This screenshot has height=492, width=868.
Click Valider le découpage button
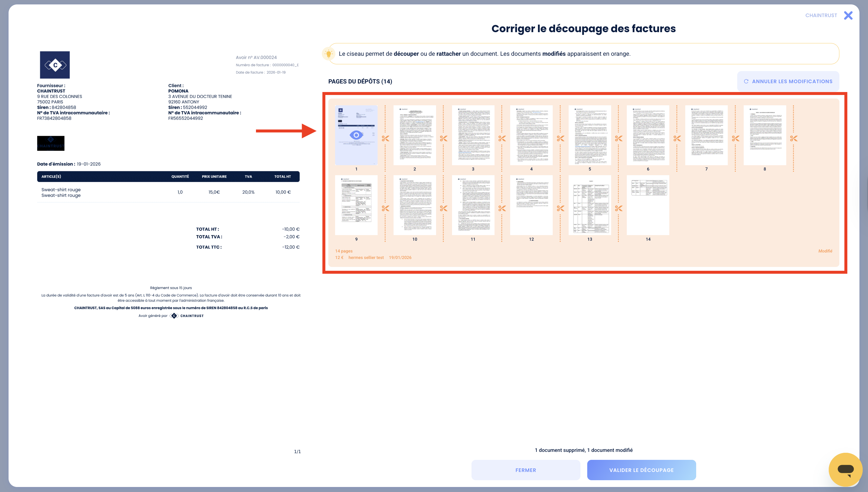(x=642, y=470)
